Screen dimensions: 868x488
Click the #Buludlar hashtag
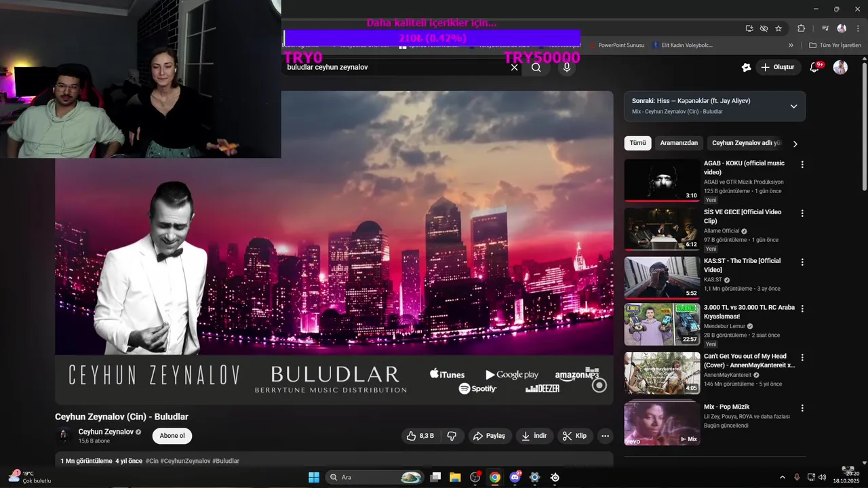[x=226, y=461]
